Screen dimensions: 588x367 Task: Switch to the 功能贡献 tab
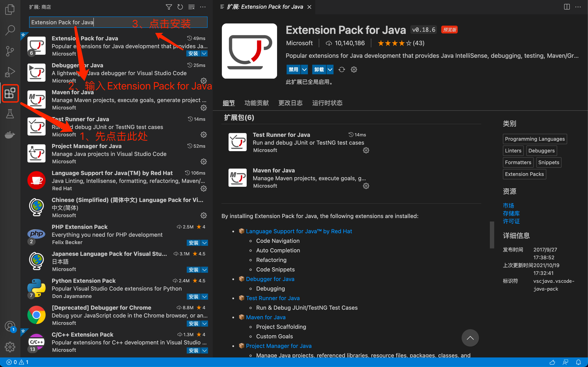tap(256, 103)
